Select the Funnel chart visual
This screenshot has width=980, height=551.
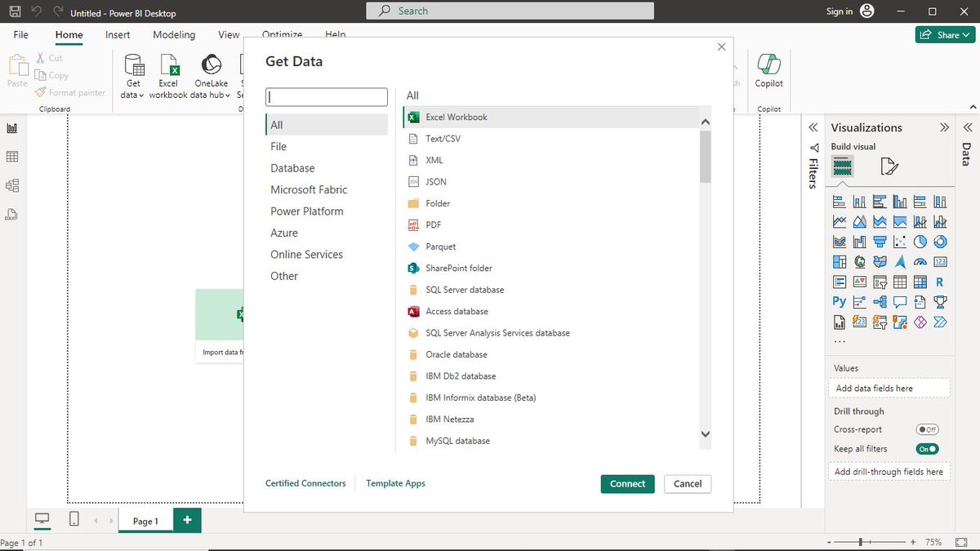pos(880,242)
